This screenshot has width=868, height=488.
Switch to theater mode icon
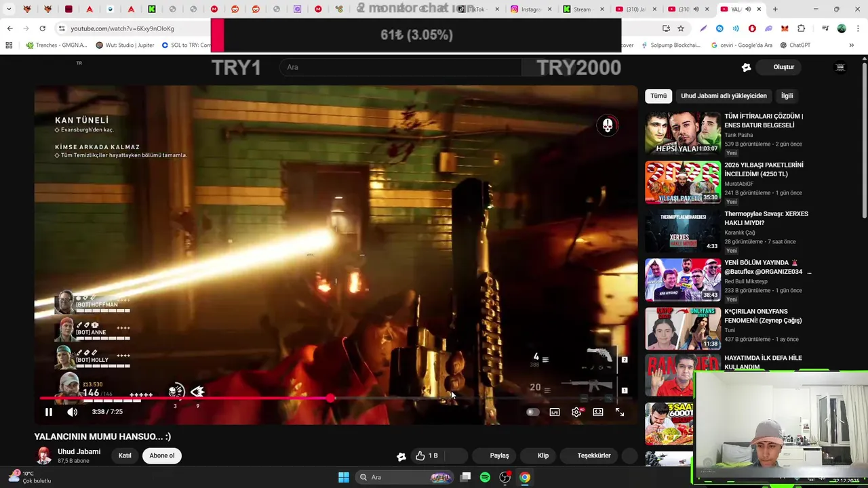tap(598, 412)
